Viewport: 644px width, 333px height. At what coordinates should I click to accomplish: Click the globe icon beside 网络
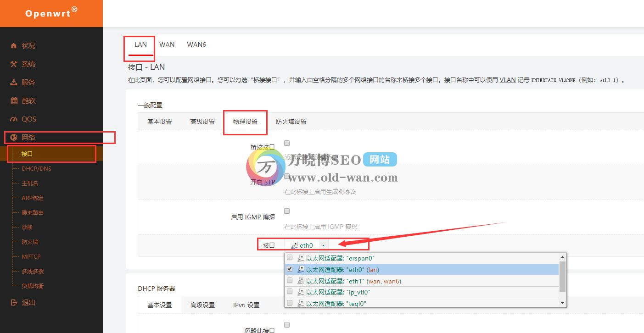pos(14,137)
